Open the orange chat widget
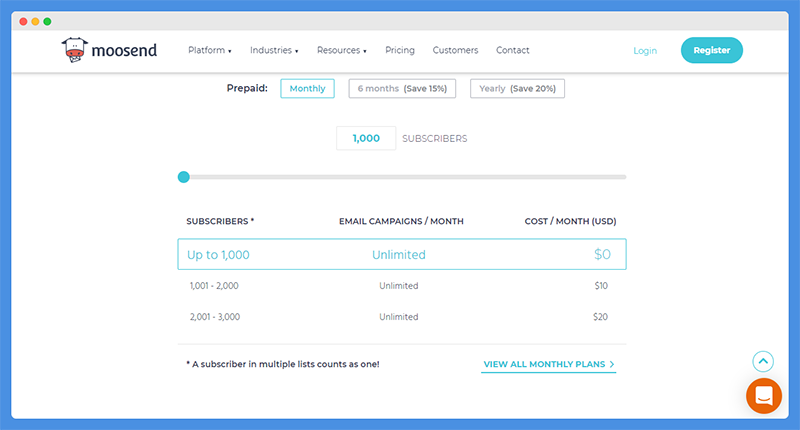Screen dimensions: 800x430 pos(764,396)
